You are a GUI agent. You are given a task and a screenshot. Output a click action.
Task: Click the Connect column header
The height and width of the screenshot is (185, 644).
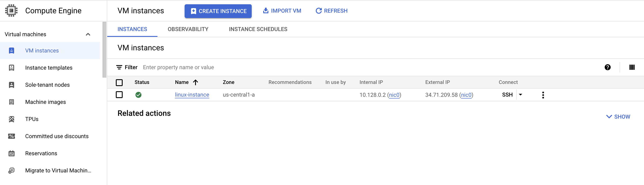click(x=508, y=82)
